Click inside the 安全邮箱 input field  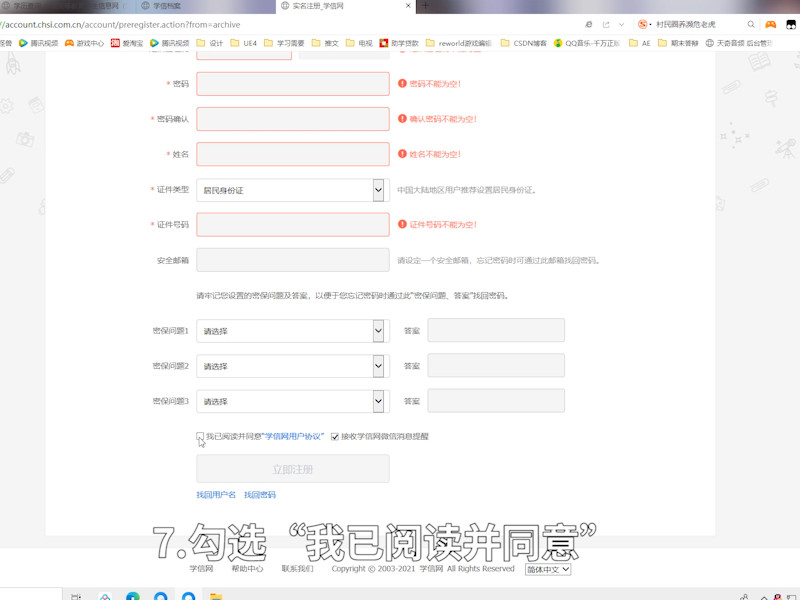[x=292, y=259]
